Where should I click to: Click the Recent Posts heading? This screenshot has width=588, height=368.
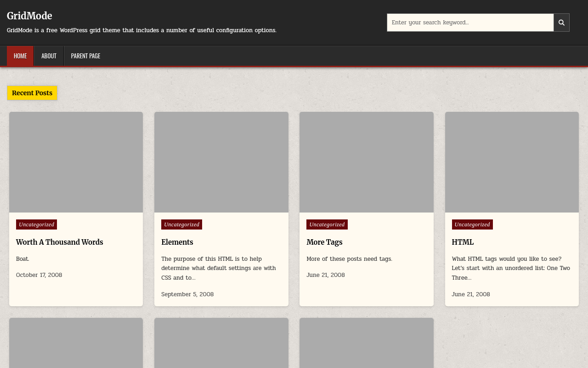pos(32,93)
